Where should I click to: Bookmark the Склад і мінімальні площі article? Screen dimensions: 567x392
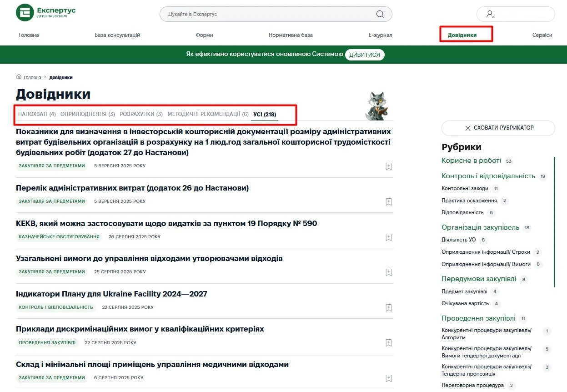coord(389,378)
